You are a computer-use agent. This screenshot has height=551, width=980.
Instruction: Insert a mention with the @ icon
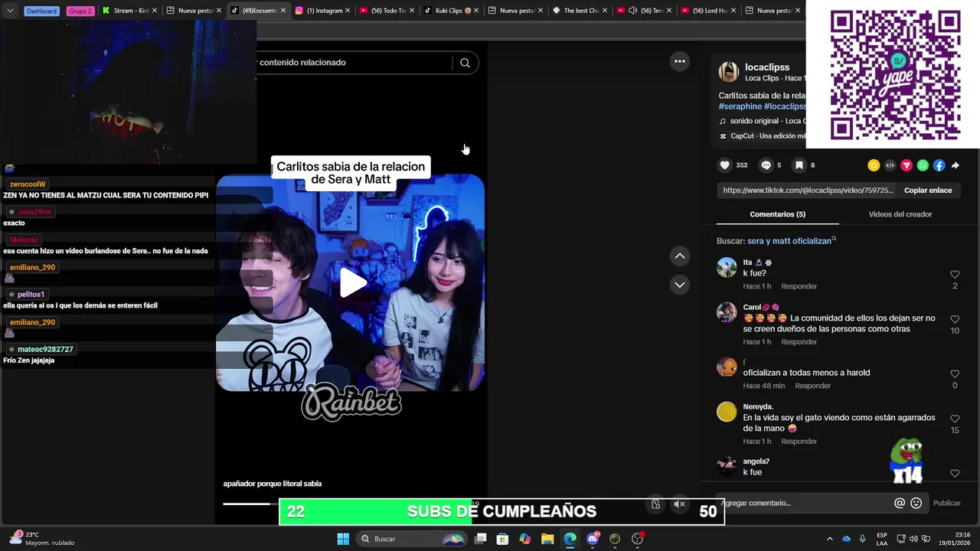click(x=900, y=503)
